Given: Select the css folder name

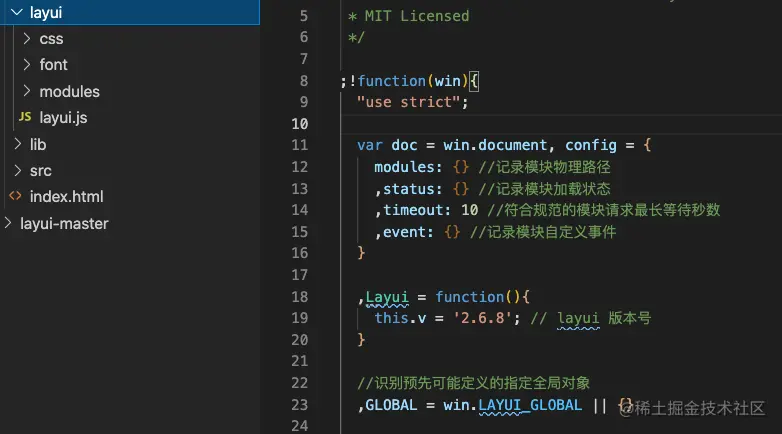Looking at the screenshot, I should click(x=51, y=39).
